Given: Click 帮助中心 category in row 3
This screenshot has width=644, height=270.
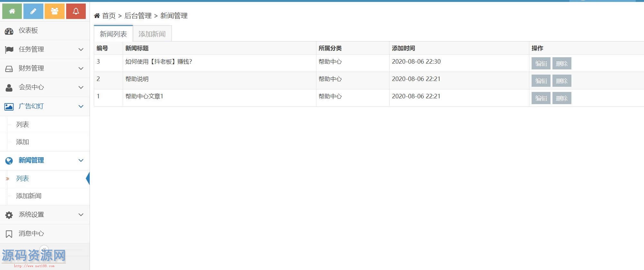Looking at the screenshot, I should point(330,61).
